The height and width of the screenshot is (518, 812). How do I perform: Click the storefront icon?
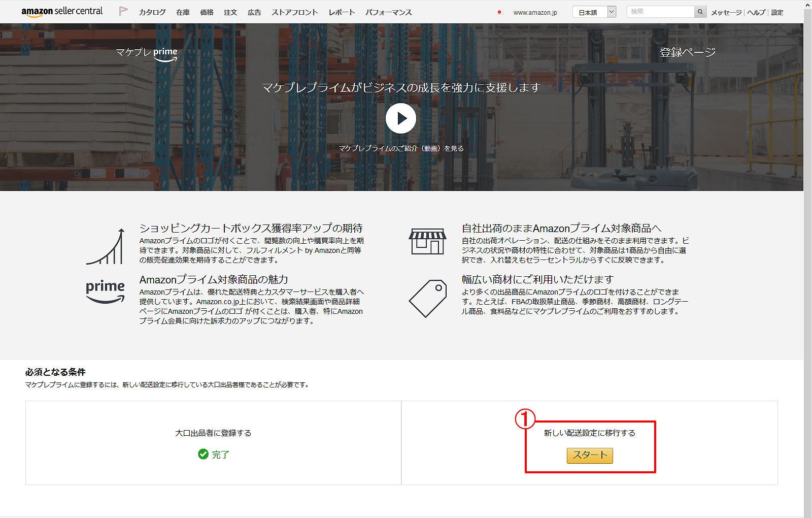coord(427,241)
